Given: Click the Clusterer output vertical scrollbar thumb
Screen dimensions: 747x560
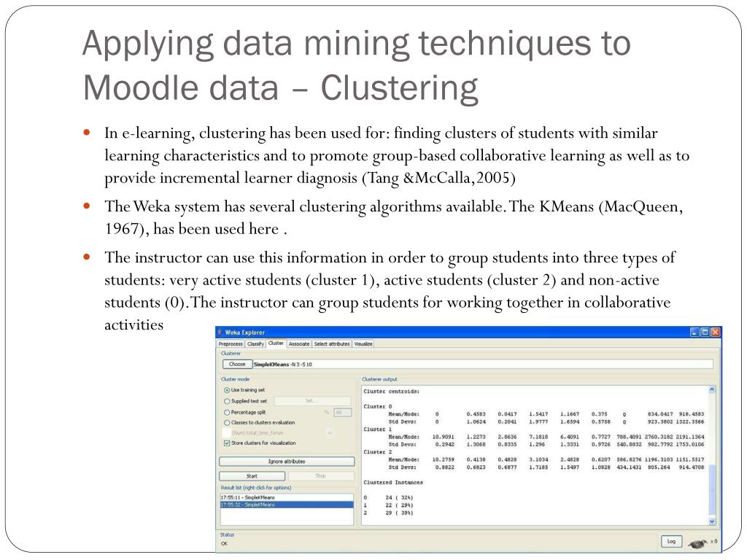Looking at the screenshot, I should pos(712,491).
